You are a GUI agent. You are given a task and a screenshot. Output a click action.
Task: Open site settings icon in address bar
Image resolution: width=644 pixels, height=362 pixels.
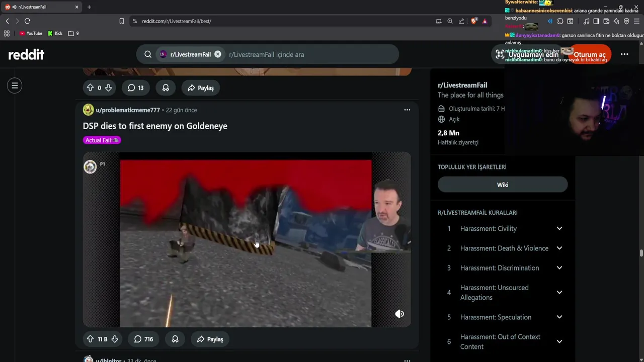click(x=134, y=21)
